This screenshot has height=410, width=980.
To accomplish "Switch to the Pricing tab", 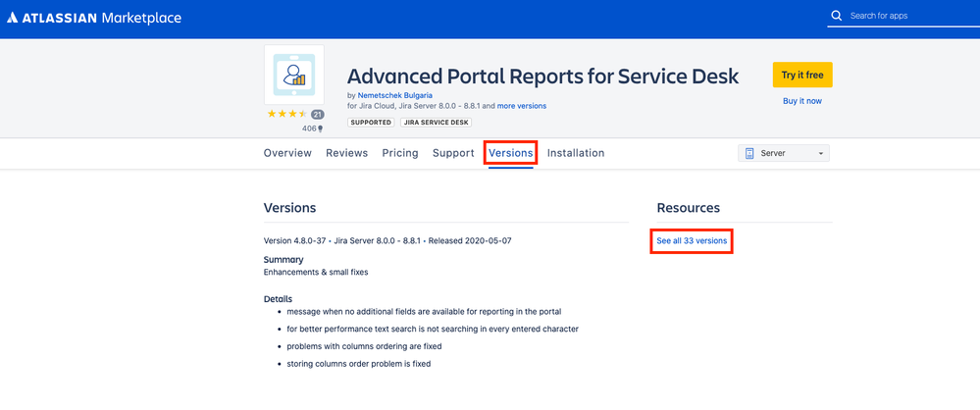I will pyautogui.click(x=400, y=153).
